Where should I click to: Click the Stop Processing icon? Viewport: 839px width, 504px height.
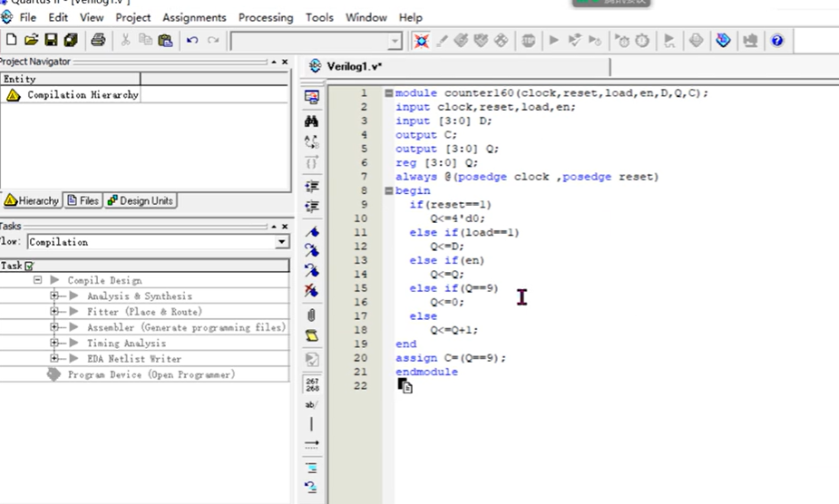coord(528,41)
